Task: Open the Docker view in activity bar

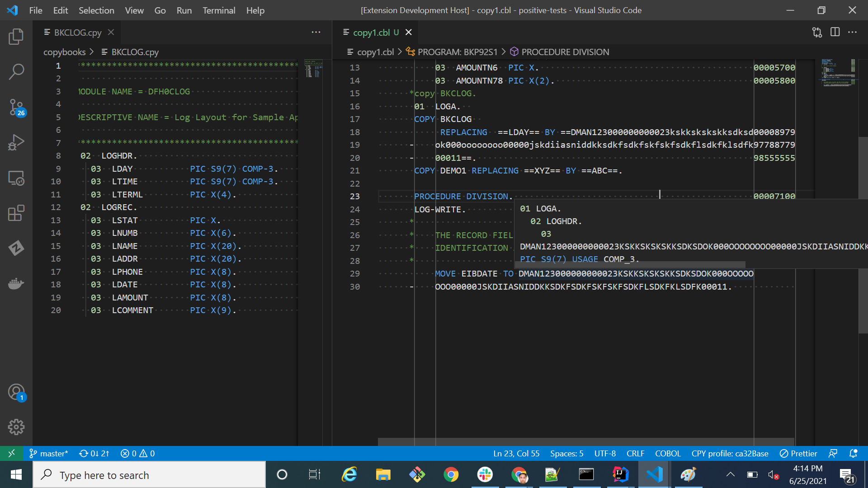Action: point(16,283)
